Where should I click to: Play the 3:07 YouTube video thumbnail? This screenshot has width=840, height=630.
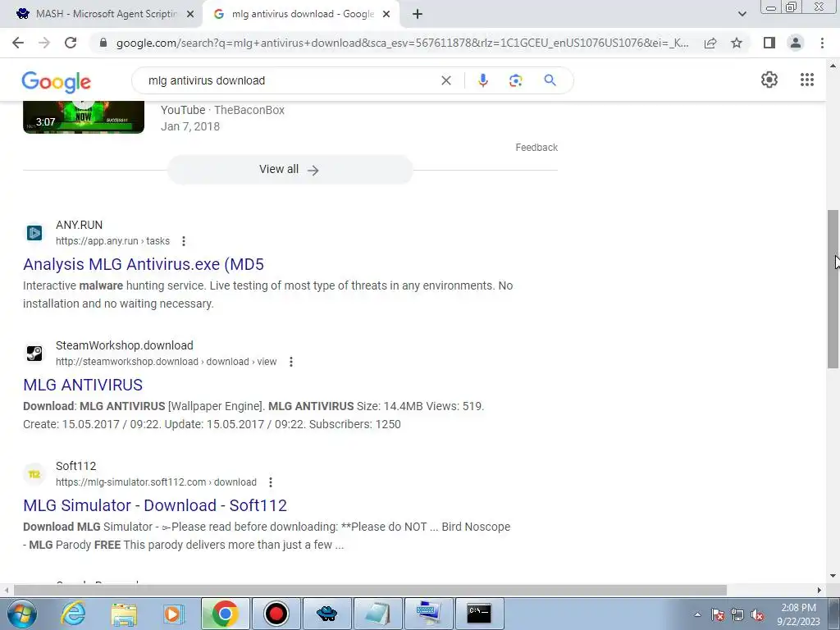pos(84,117)
